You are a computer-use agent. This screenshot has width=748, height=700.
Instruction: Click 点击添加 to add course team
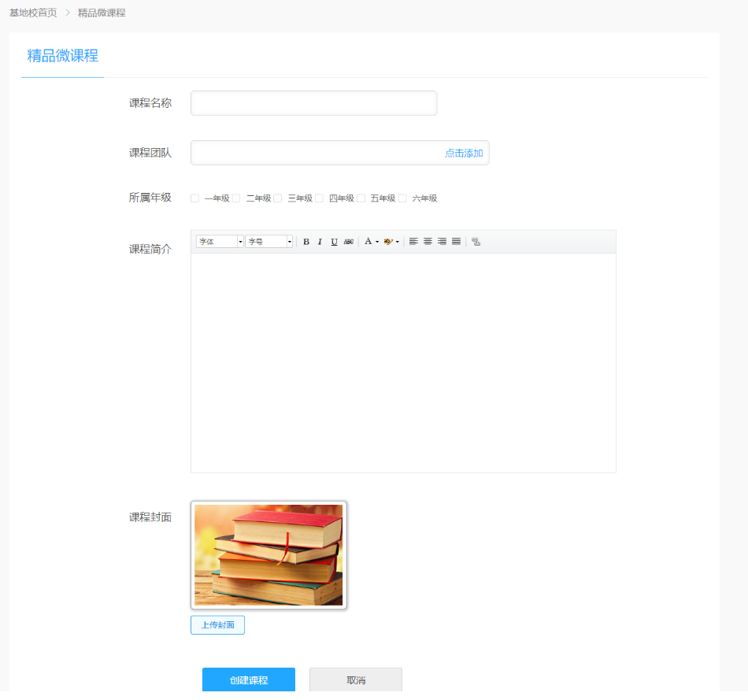463,154
